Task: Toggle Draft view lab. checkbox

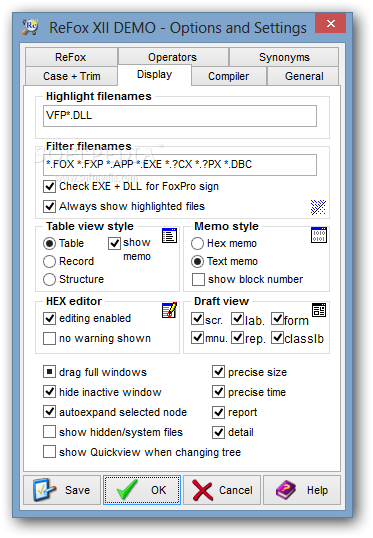Action: (x=237, y=319)
